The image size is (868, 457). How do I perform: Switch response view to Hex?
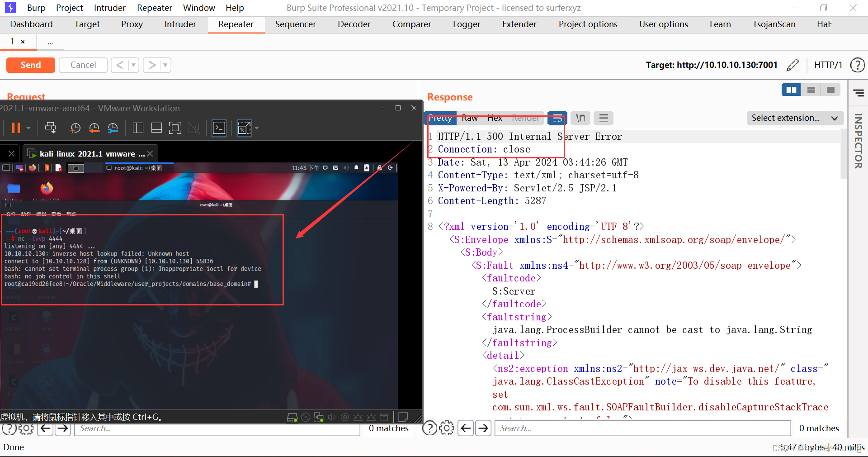point(495,118)
